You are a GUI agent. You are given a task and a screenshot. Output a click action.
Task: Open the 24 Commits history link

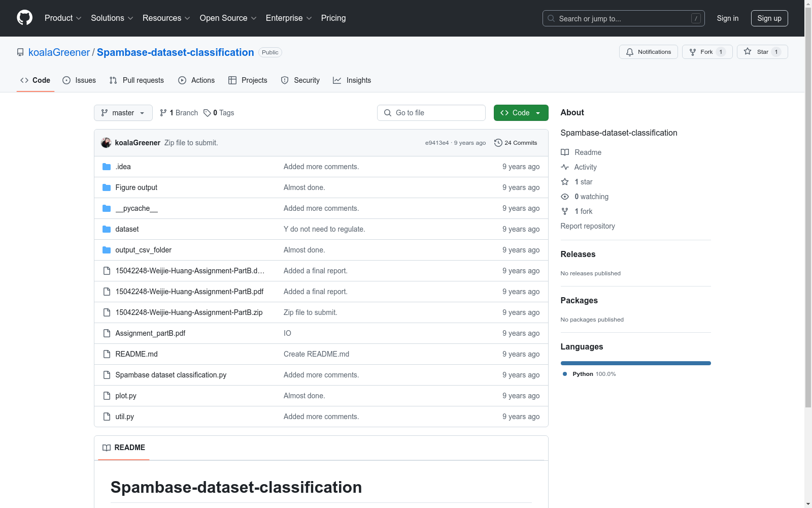pyautogui.click(x=516, y=143)
